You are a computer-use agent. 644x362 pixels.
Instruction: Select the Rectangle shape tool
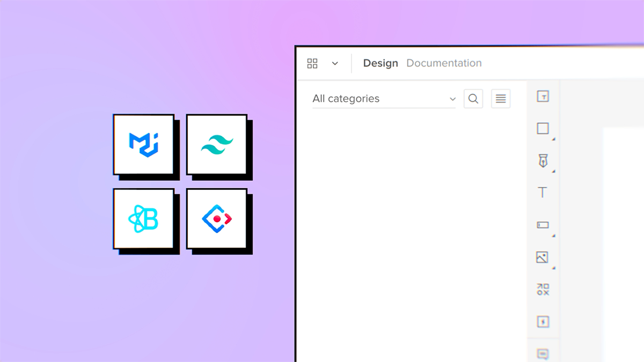pos(543,129)
